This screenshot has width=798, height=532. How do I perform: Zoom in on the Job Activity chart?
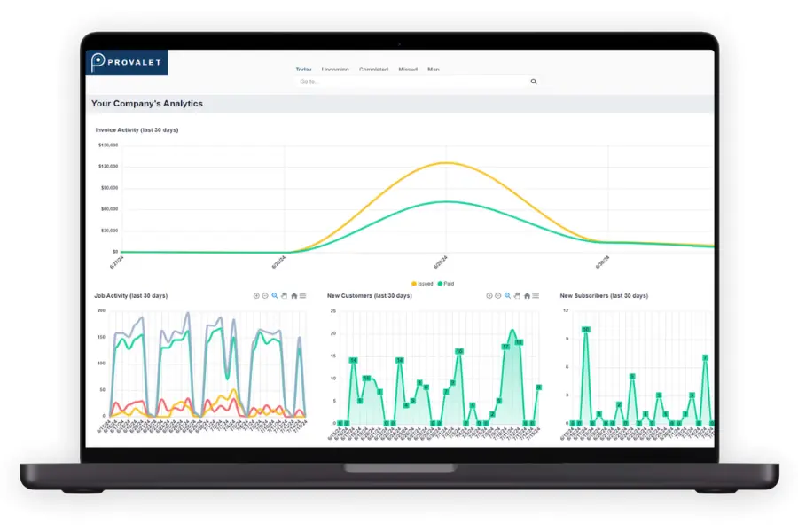(x=256, y=296)
